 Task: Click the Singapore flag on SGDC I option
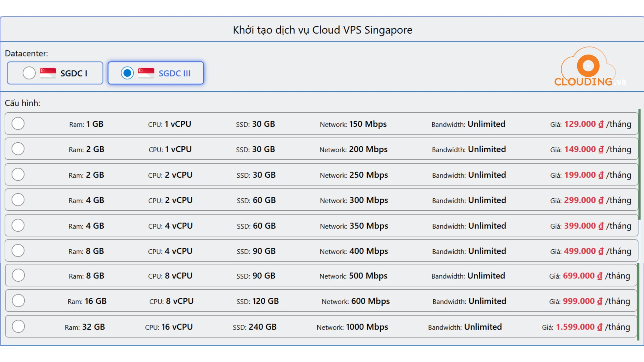tap(48, 73)
